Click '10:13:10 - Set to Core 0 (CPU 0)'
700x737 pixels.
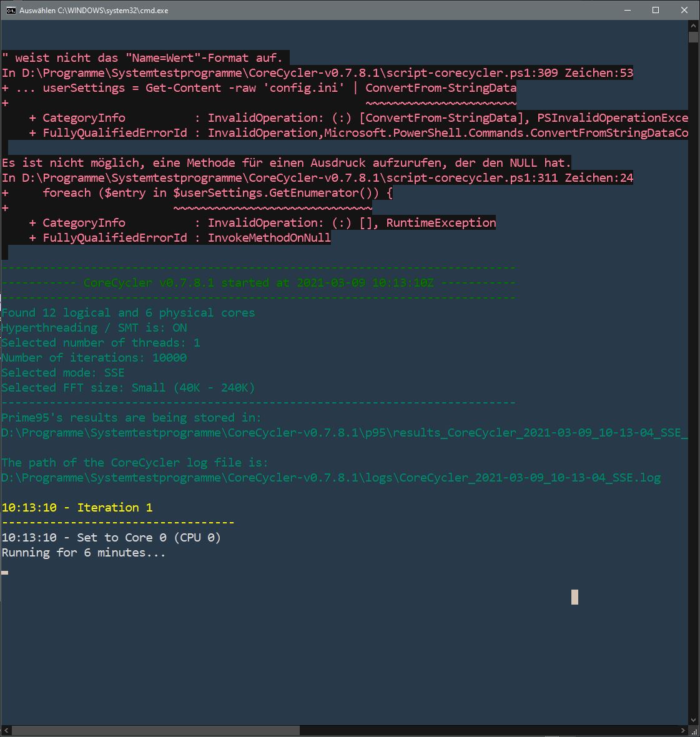click(x=111, y=538)
